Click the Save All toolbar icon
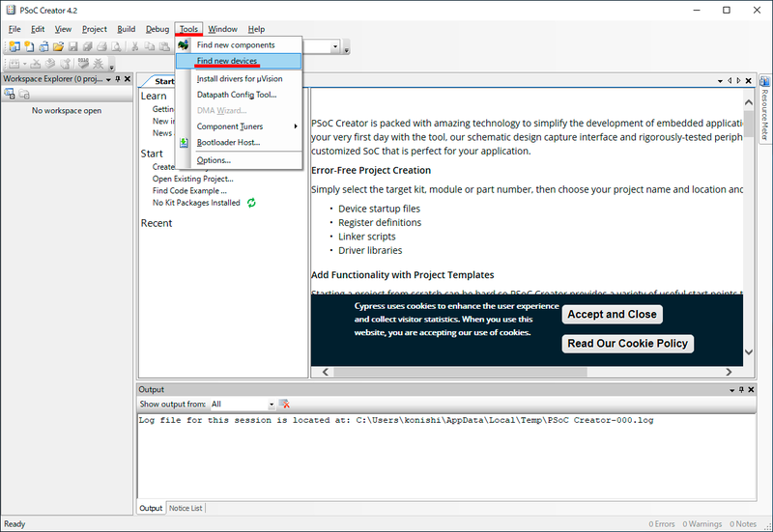This screenshot has width=773, height=532. pyautogui.click(x=87, y=46)
